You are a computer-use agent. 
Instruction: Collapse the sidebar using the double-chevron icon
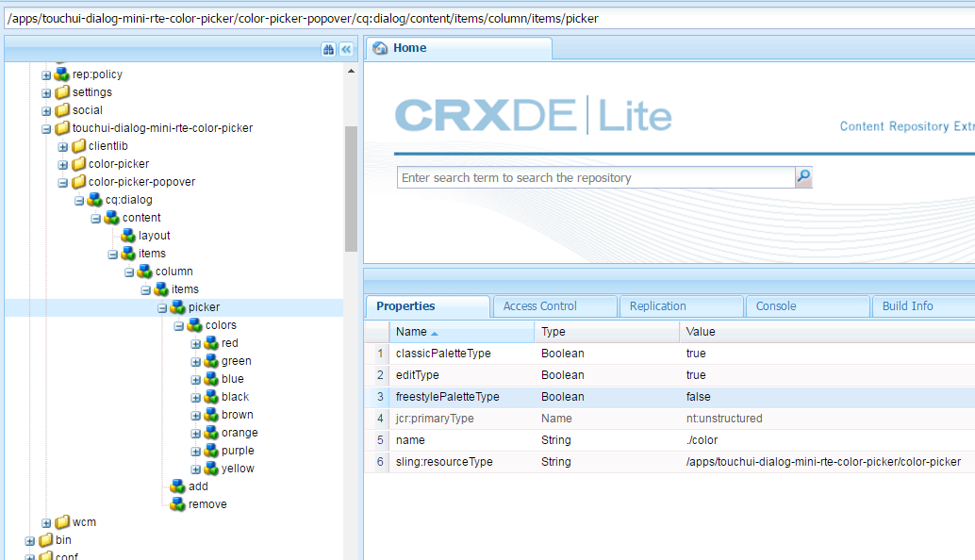(345, 47)
